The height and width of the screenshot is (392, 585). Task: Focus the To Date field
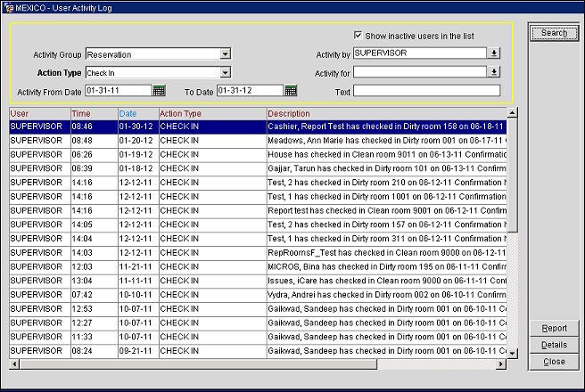point(250,91)
